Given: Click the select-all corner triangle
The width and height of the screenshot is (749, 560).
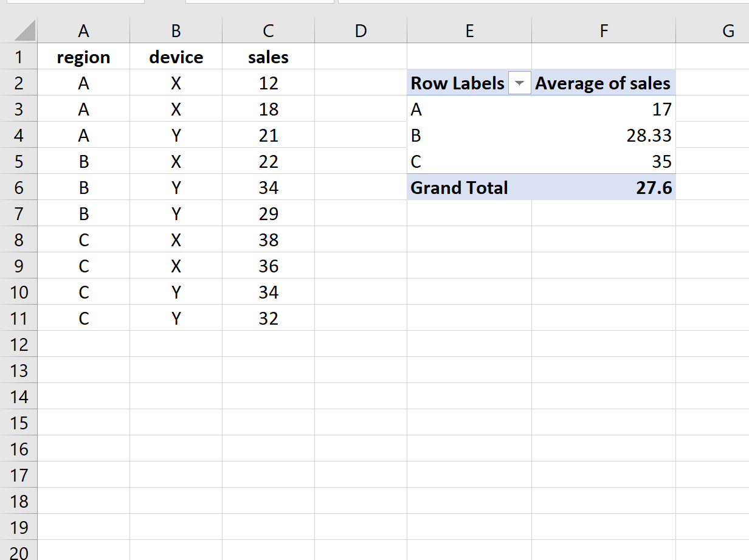Looking at the screenshot, I should point(24,30).
